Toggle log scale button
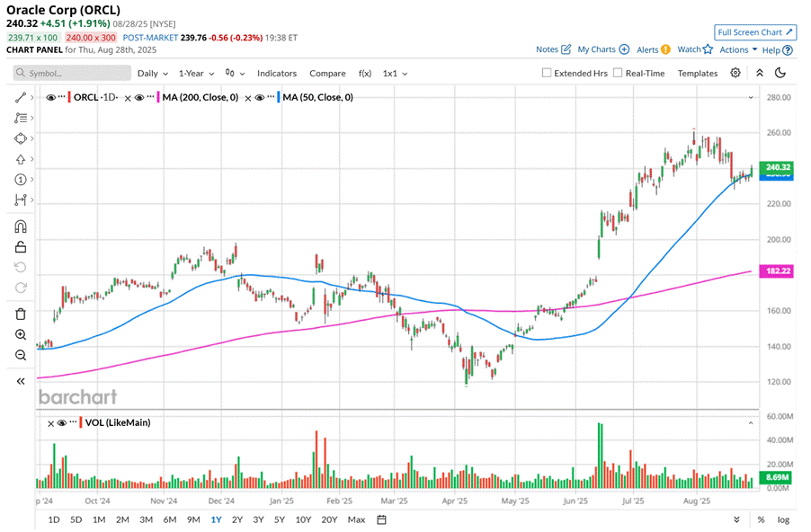 (783, 519)
